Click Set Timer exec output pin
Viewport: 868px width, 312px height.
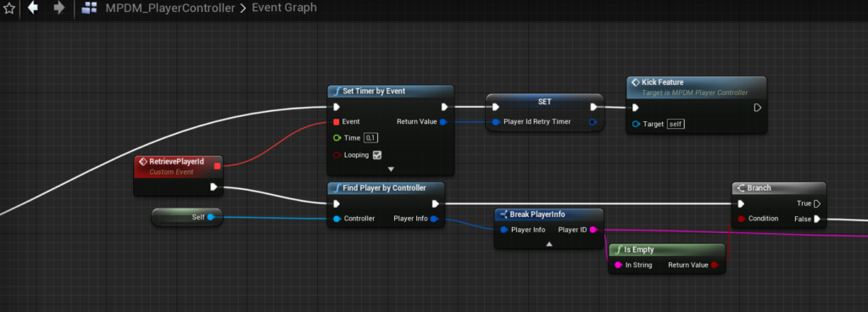(444, 107)
